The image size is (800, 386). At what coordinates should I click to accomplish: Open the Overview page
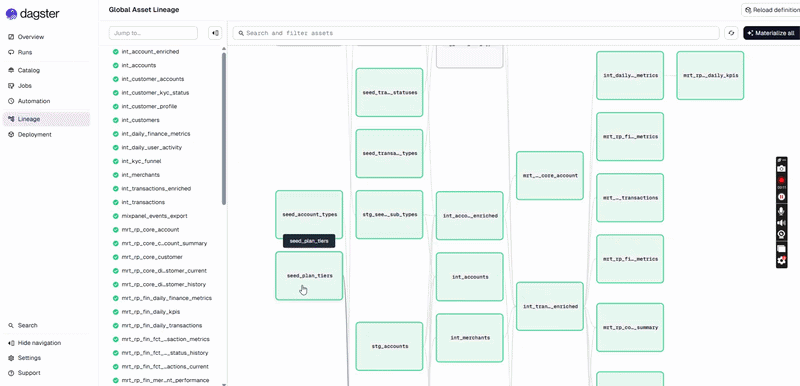click(27, 37)
